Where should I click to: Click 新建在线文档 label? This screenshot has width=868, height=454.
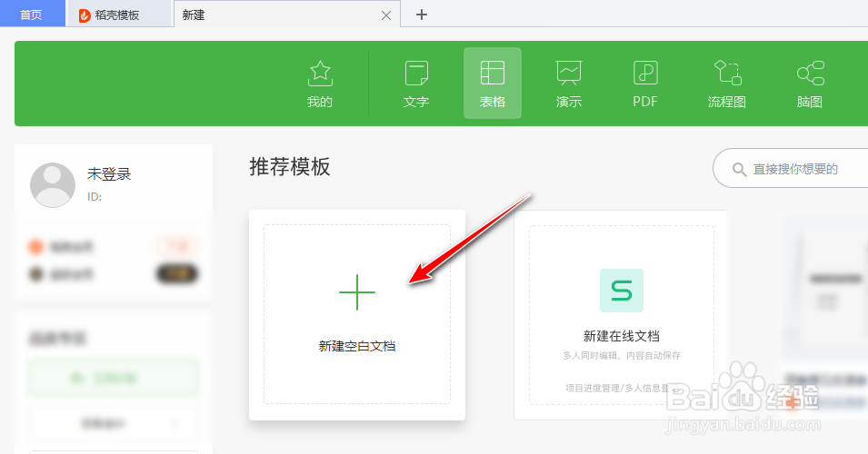point(622,336)
